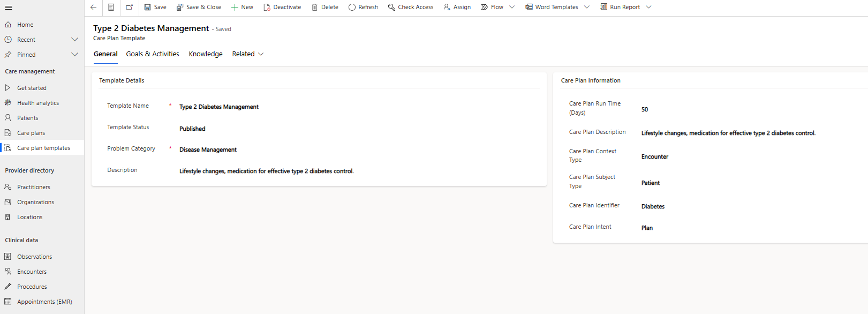Image resolution: width=868 pixels, height=314 pixels.
Task: Click the Care Plan Information header
Action: pyautogui.click(x=591, y=80)
